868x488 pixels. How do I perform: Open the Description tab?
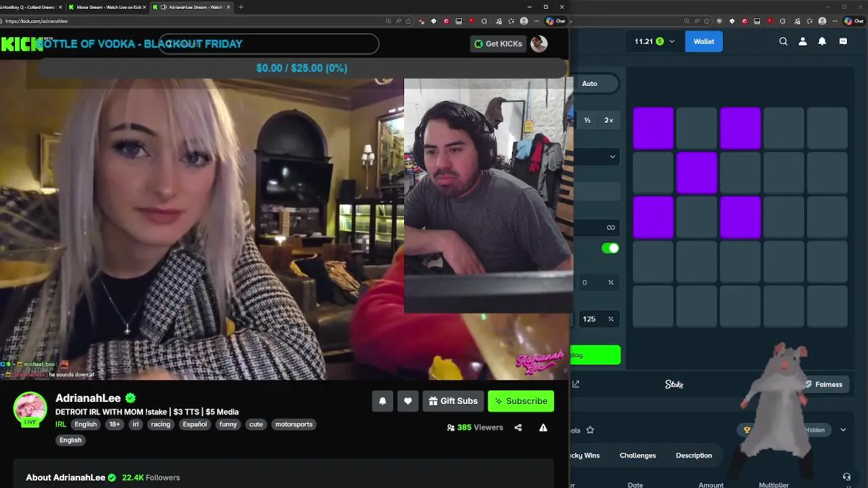pyautogui.click(x=694, y=455)
